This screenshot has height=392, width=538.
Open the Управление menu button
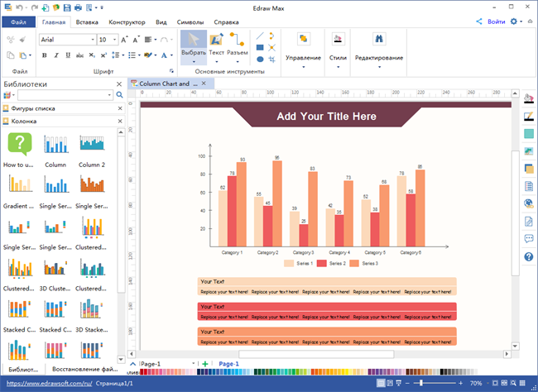coord(303,50)
